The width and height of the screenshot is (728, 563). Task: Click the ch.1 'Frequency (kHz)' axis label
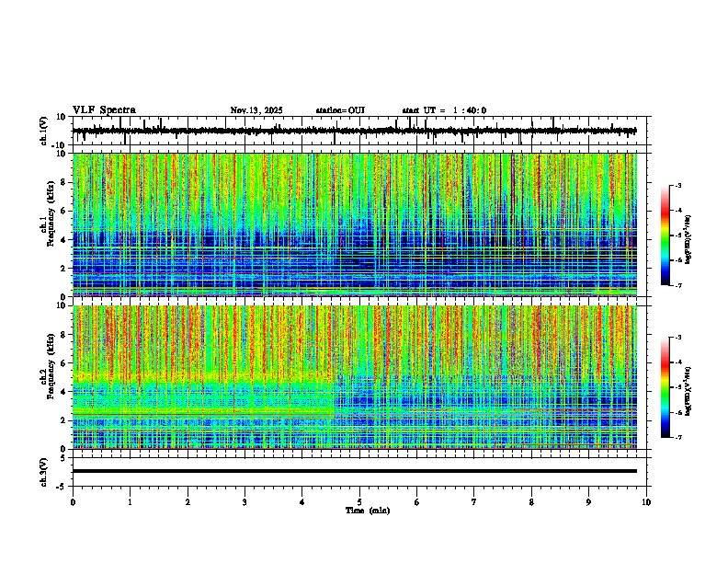(x=51, y=214)
